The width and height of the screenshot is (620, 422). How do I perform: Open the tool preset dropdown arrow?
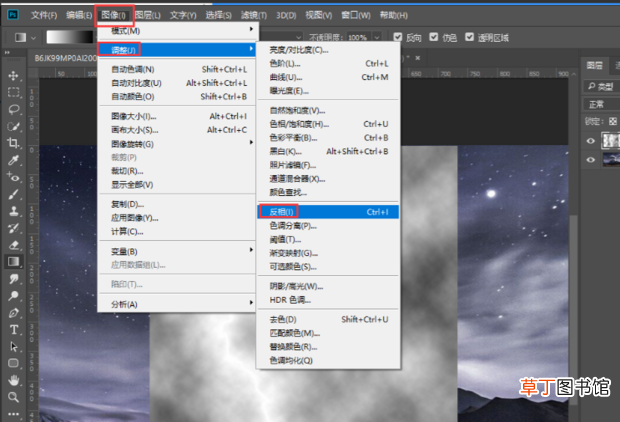(x=34, y=38)
